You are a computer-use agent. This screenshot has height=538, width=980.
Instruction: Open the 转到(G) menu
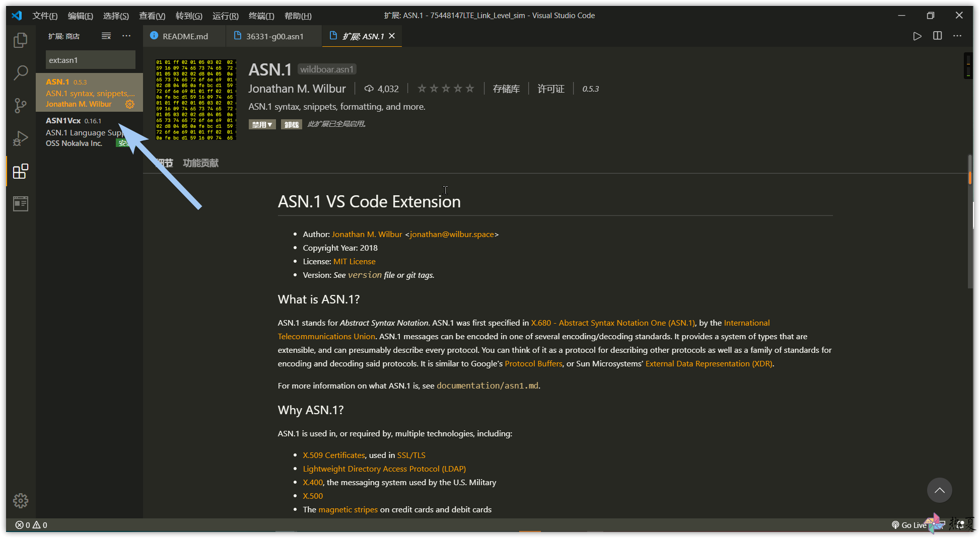[x=189, y=16]
